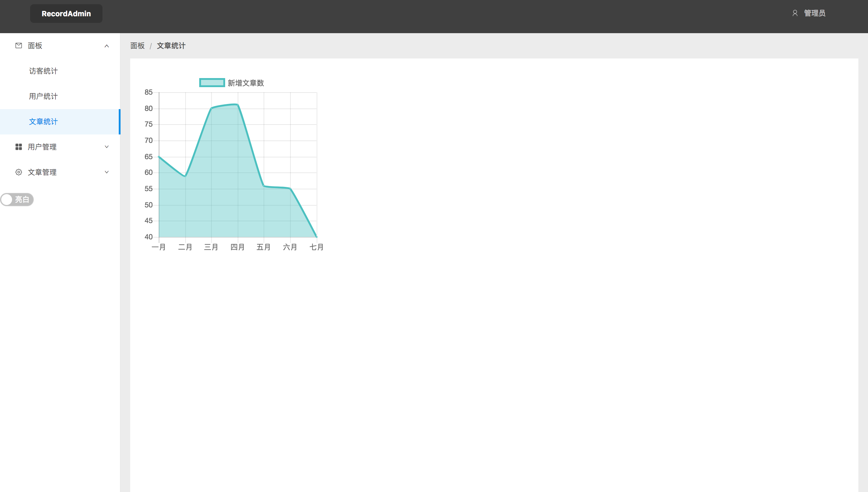Click 文章统计 in the breadcrumb
Viewport: 868px width, 492px height.
tap(171, 46)
